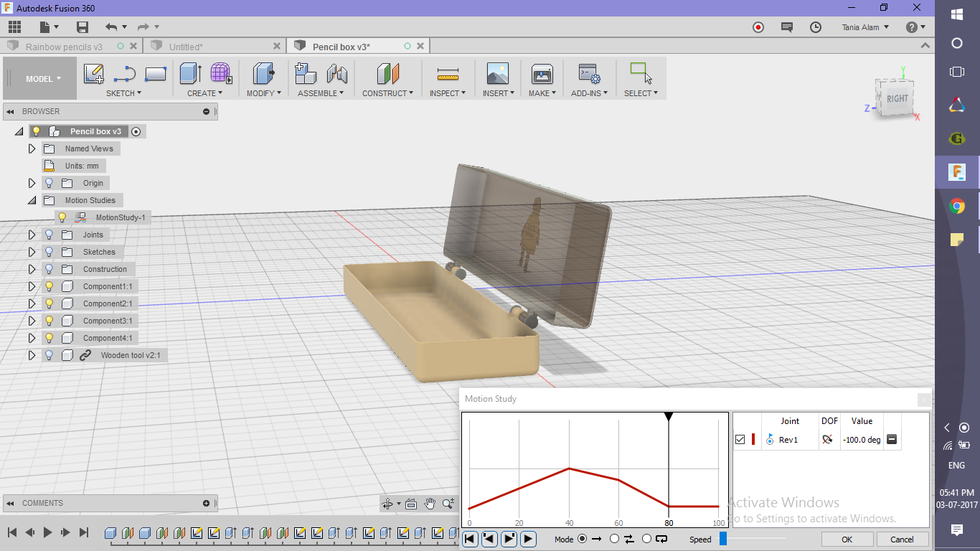Click the Zoom magnifier navigation icon

(x=448, y=504)
